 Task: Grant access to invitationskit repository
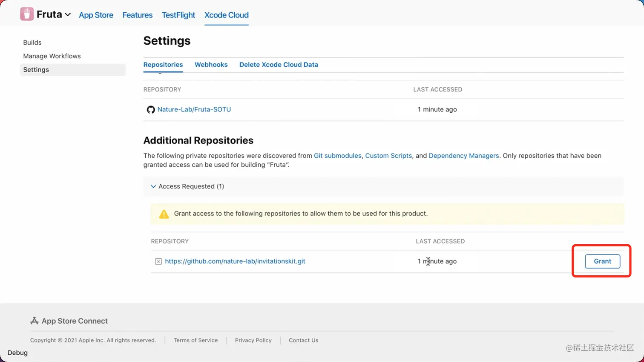[x=602, y=261]
